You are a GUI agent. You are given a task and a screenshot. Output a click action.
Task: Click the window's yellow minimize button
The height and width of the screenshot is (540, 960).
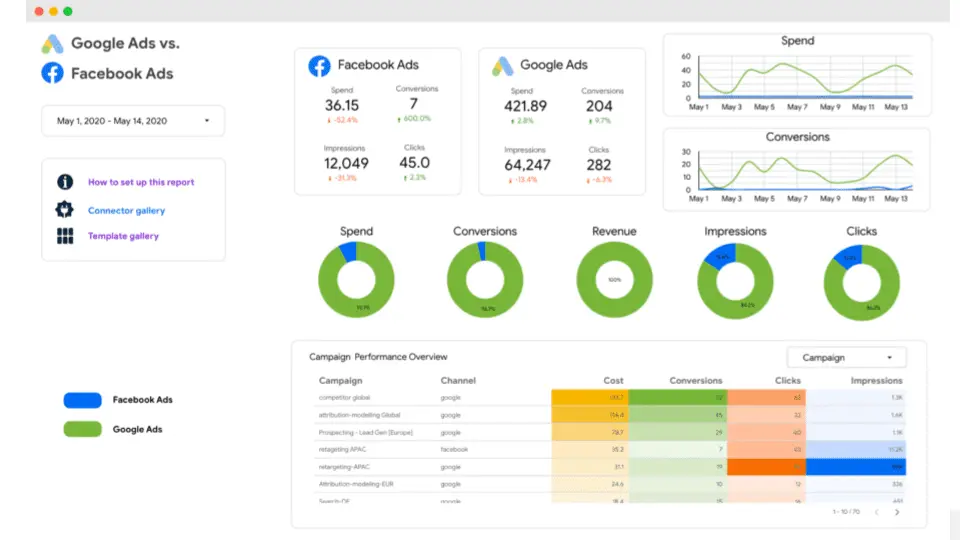pyautogui.click(x=53, y=11)
